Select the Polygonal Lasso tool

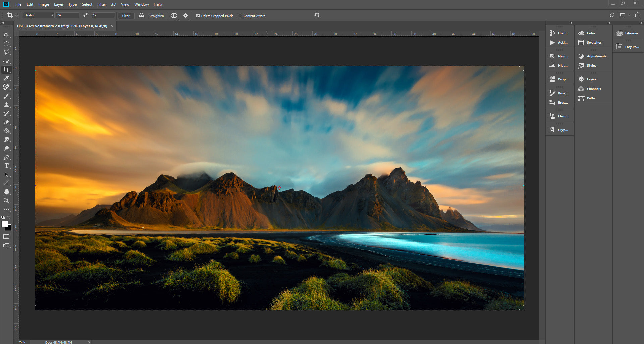[x=6, y=52]
